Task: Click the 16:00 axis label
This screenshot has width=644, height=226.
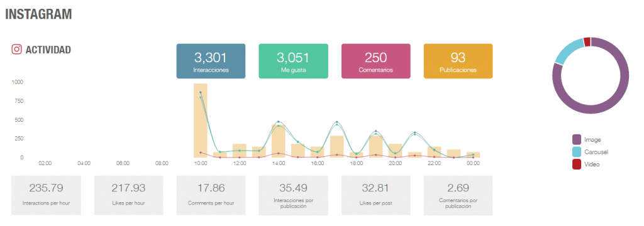Action: pyautogui.click(x=318, y=163)
